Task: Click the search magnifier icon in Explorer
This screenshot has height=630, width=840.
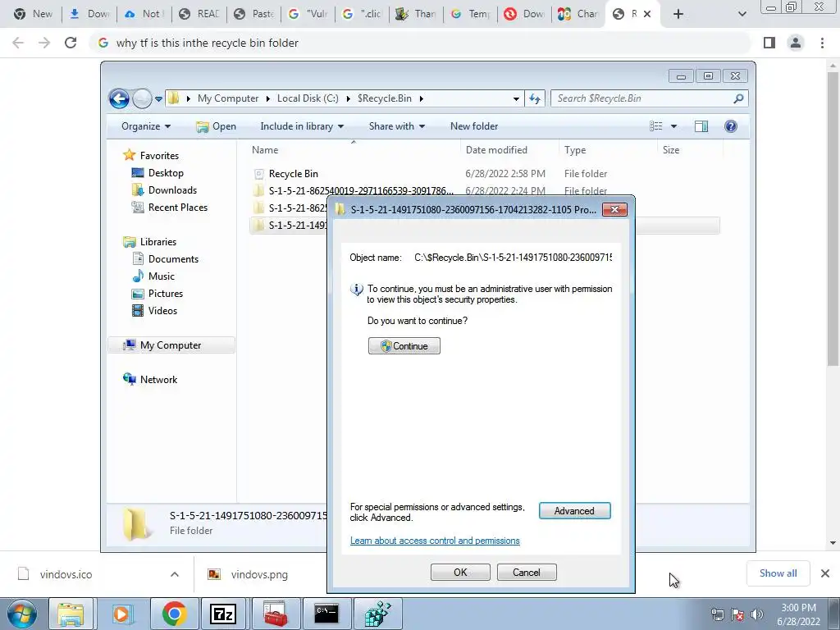Action: 739,98
